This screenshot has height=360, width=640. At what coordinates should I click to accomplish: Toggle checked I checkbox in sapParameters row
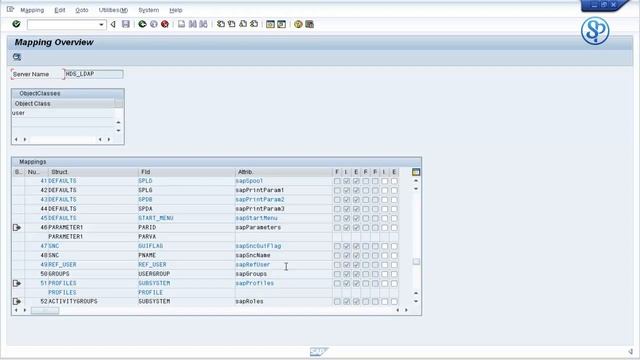(347, 228)
